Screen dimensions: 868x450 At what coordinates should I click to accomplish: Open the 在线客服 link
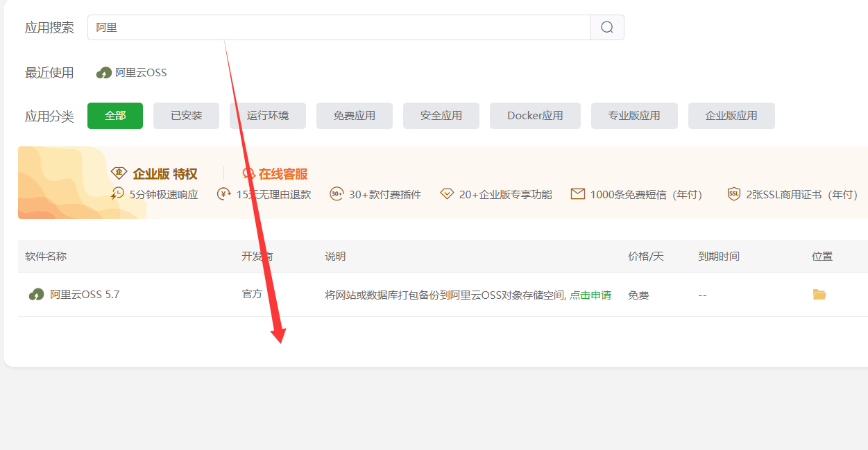pyautogui.click(x=283, y=174)
